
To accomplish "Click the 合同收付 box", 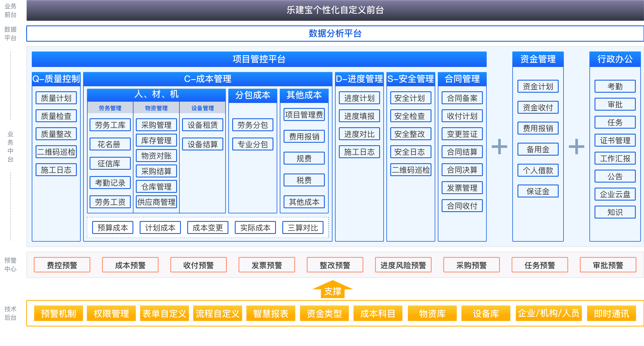I will 462,206.
